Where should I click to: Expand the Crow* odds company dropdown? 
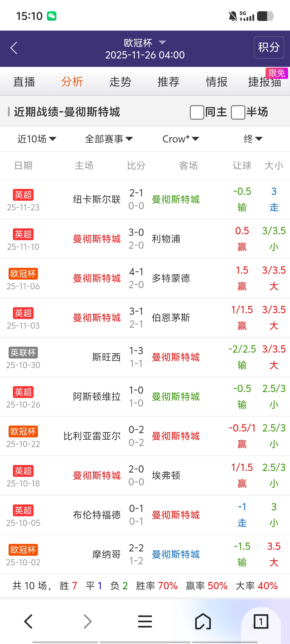pos(181,139)
